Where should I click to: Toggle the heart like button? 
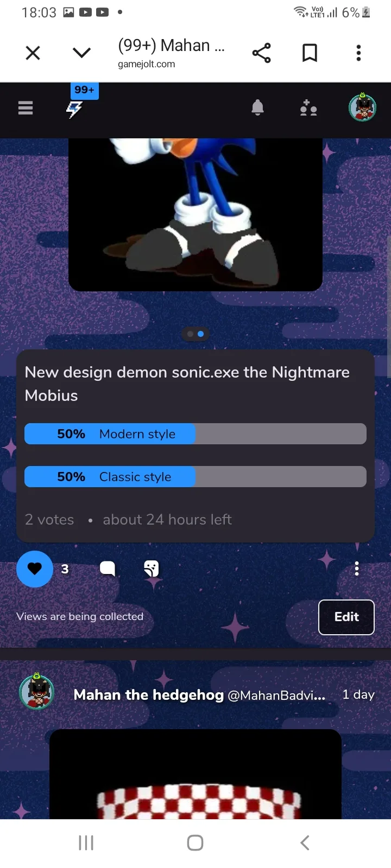(x=35, y=569)
